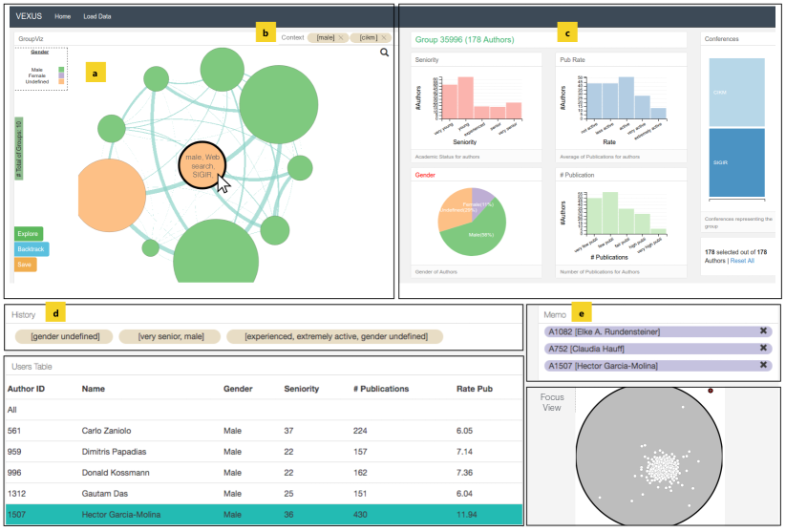Viewport: 786px width, 532px height.
Task: Select the group node labeled male, Web search, SIGIR
Action: tap(202, 165)
